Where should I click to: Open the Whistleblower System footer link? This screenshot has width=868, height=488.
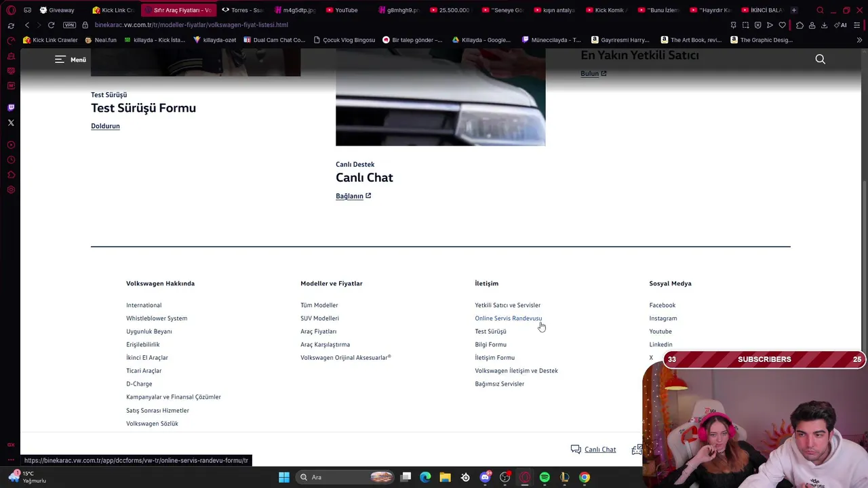(x=157, y=319)
